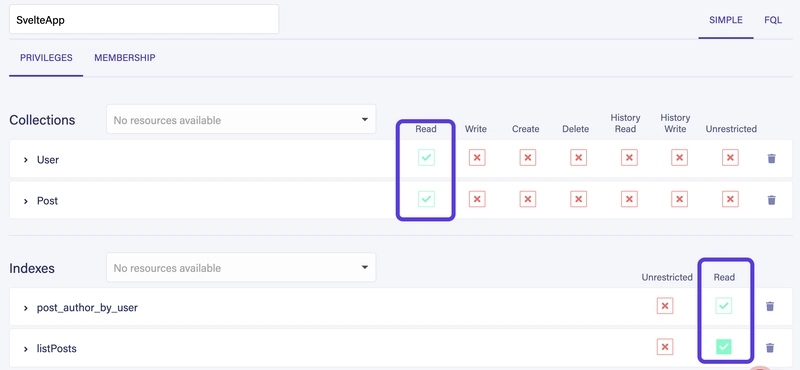800x370 pixels.
Task: Toggle History Write for Post collection
Action: point(679,199)
